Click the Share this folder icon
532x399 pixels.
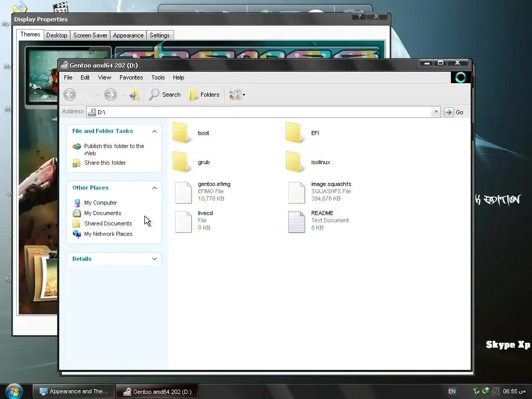click(77, 163)
